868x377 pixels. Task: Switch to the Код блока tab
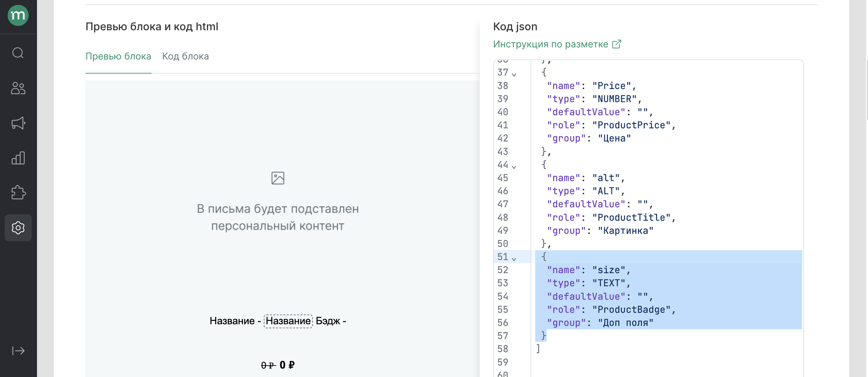(x=186, y=56)
